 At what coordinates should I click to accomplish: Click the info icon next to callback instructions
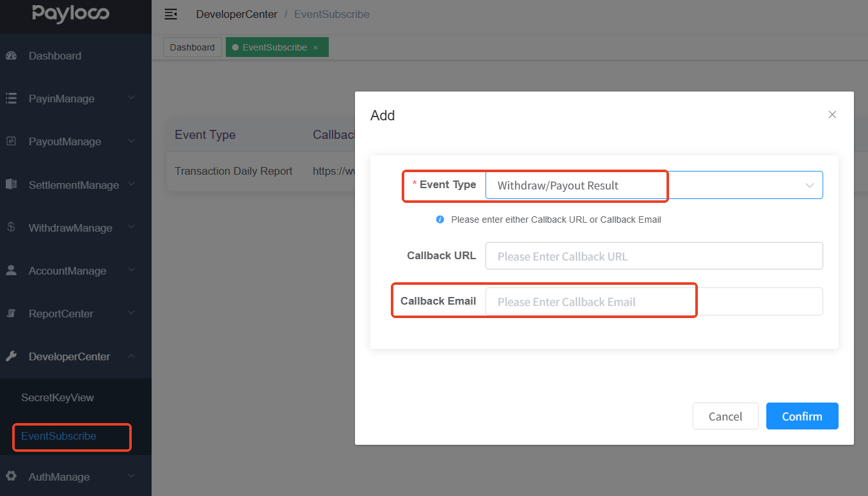pyautogui.click(x=440, y=219)
